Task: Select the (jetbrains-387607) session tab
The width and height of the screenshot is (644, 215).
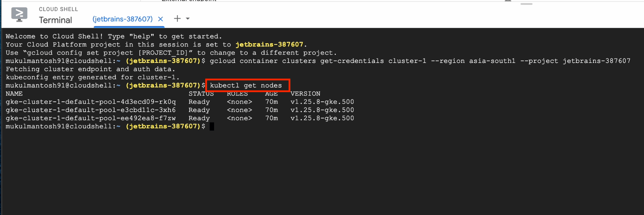Action: click(122, 19)
